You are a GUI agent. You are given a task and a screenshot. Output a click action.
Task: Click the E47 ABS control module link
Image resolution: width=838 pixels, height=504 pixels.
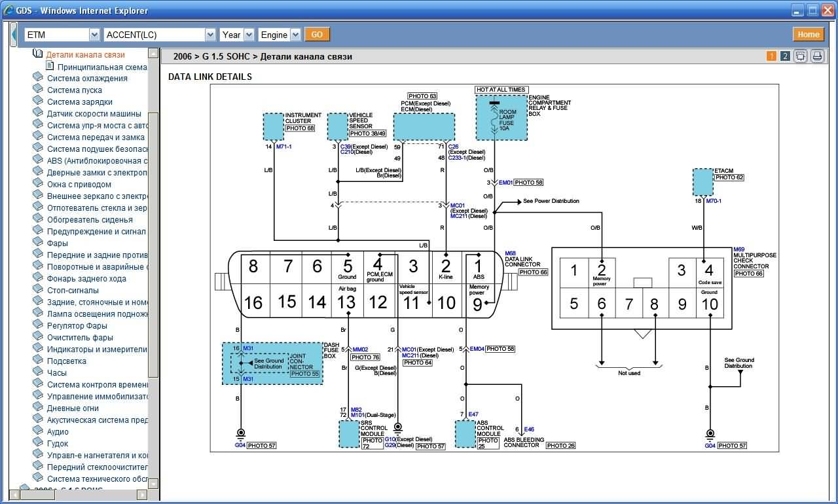click(473, 414)
